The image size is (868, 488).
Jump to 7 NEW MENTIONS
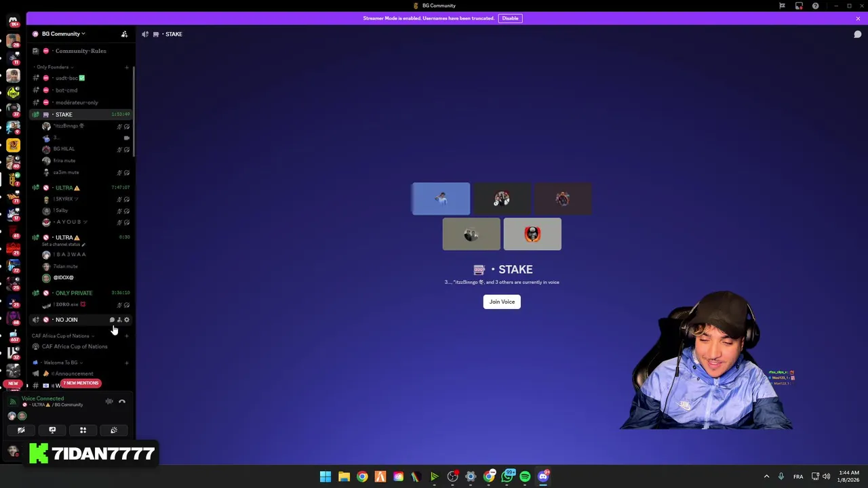tap(81, 383)
